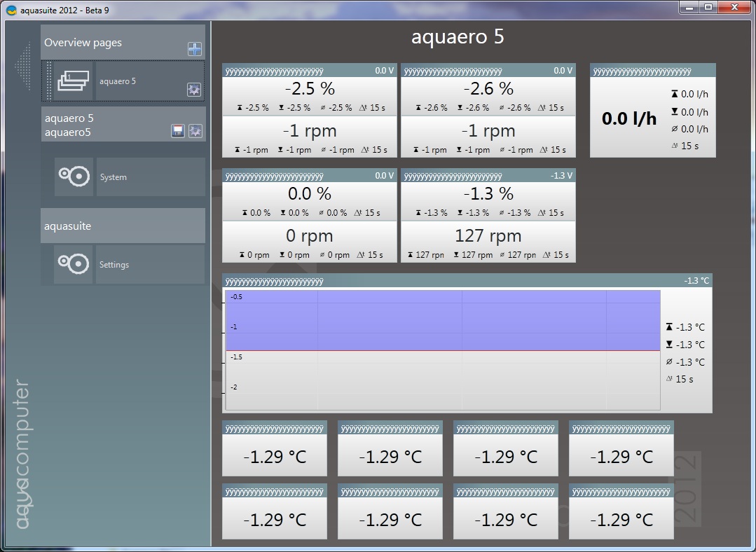
Task: Collapse the aquaero 5 aquaero5 device header
Action: pos(105,125)
